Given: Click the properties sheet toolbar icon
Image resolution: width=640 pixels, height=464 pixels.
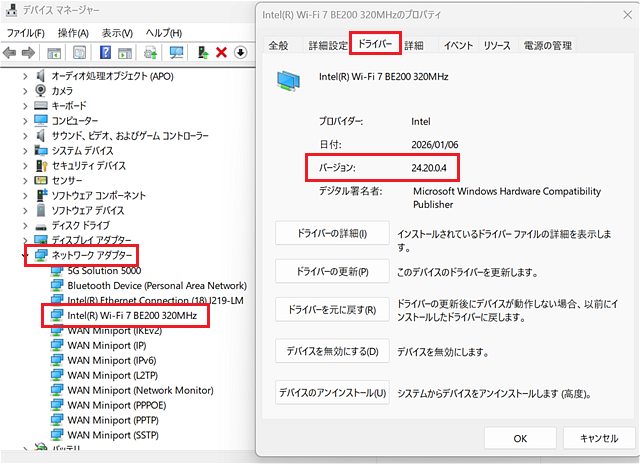Looking at the screenshot, I should 79,53.
